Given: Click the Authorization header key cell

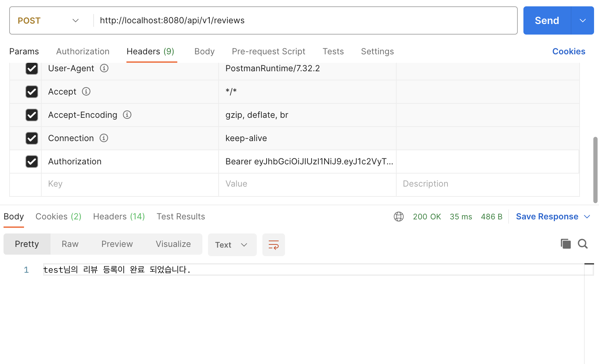Looking at the screenshot, I should coord(130,162).
